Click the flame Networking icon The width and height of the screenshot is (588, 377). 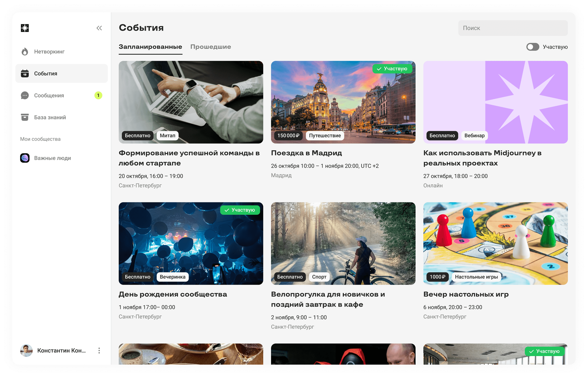pos(25,52)
